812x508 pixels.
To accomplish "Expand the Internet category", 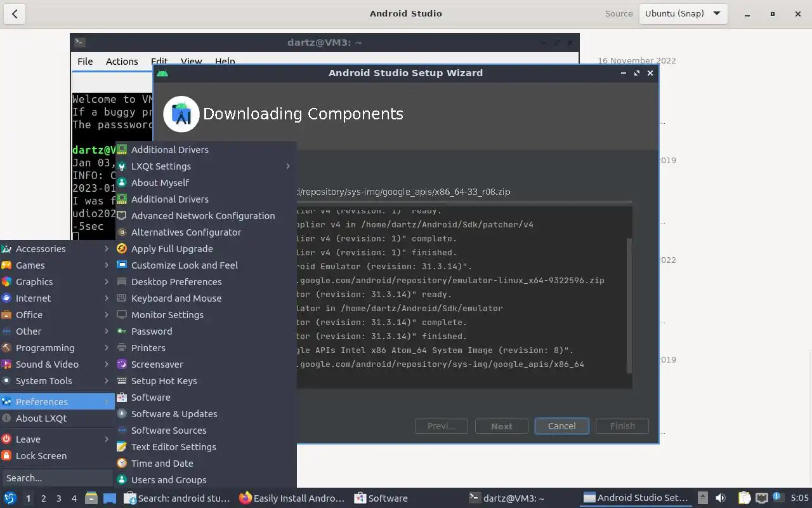I will pos(57,298).
